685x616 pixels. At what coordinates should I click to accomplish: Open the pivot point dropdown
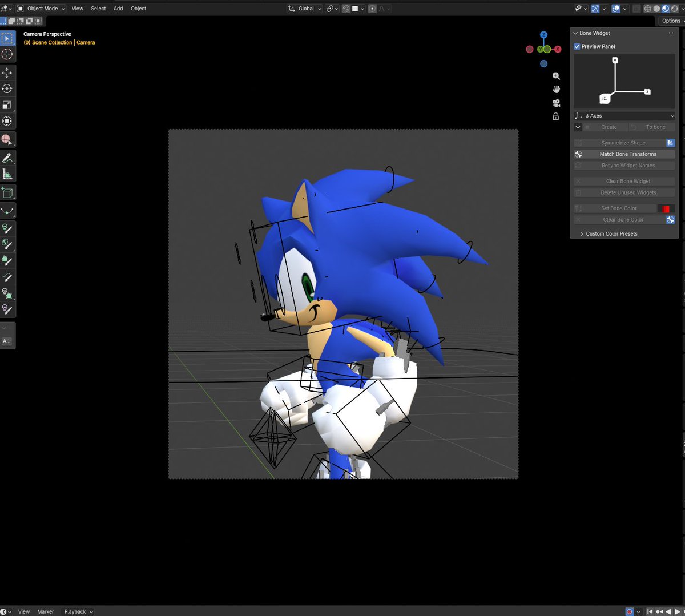click(x=332, y=9)
